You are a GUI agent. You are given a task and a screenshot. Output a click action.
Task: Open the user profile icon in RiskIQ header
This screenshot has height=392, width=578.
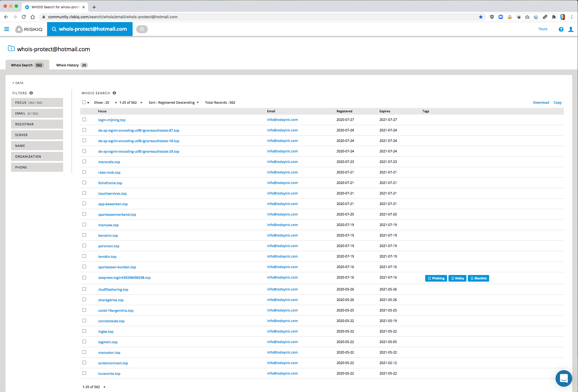pos(571,29)
